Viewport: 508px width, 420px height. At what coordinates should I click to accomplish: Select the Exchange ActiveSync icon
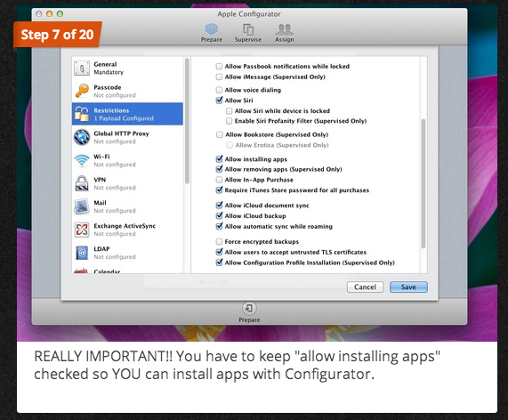coord(82,230)
